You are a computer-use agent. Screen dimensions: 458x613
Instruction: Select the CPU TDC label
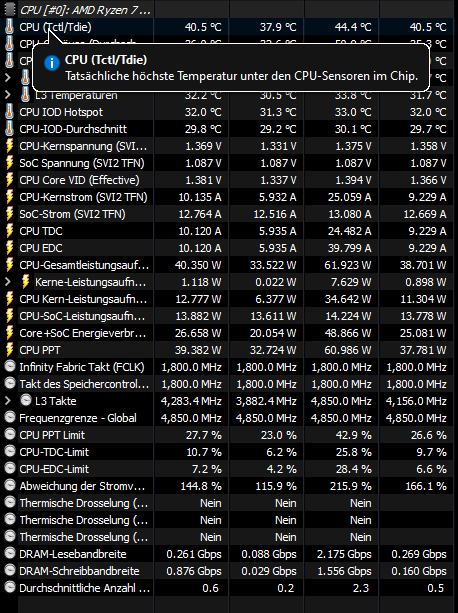(x=41, y=231)
